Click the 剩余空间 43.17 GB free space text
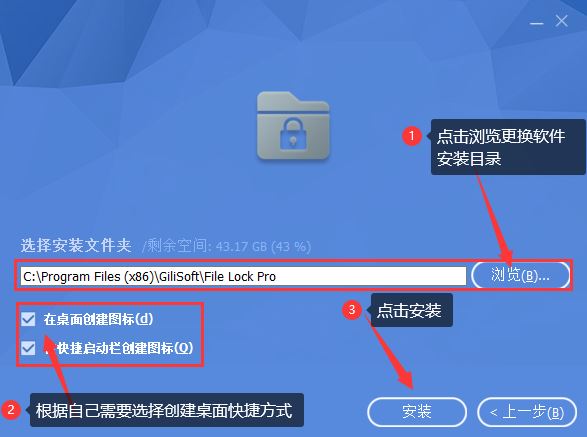 tap(227, 246)
